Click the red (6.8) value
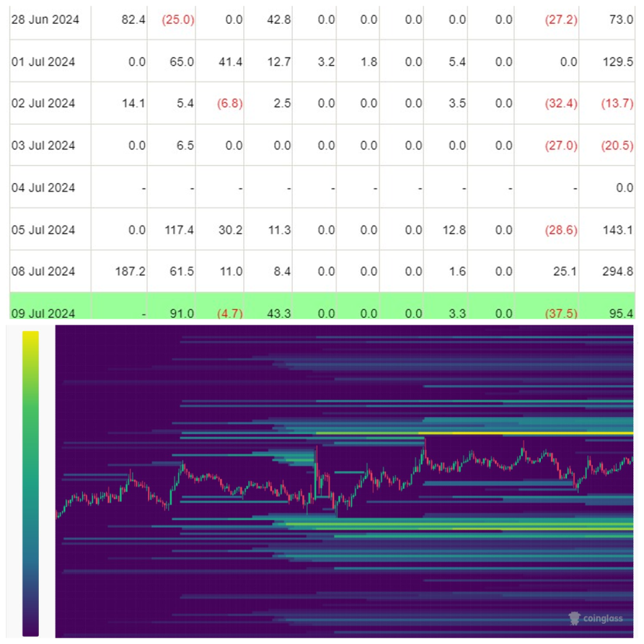Image resolution: width=644 pixels, height=644 pixels. coord(229,103)
